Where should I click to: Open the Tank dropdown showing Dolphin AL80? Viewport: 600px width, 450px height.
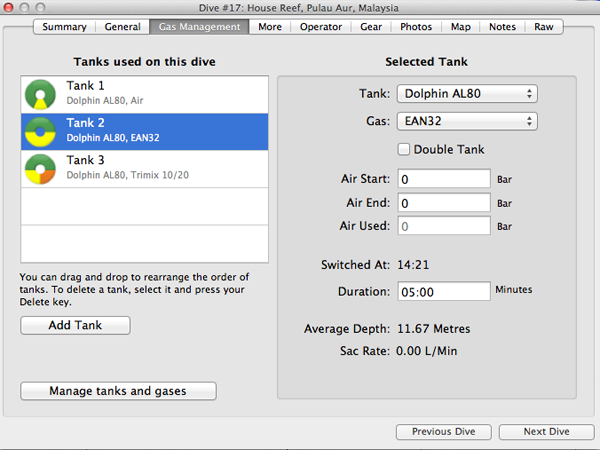467,94
